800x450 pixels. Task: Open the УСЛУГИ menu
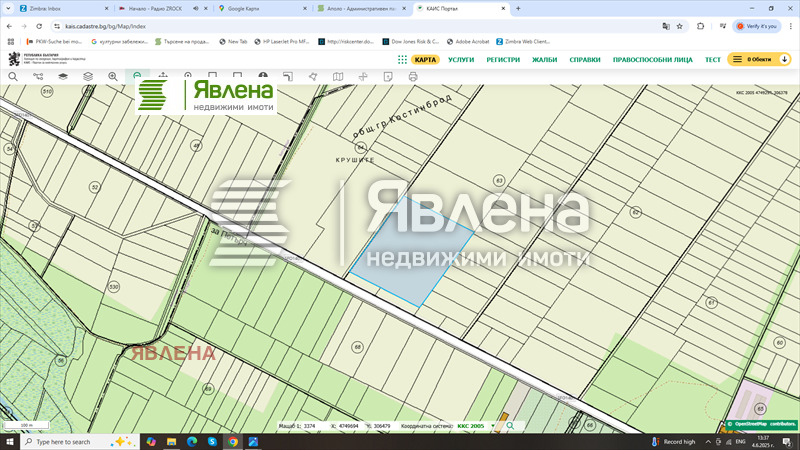[461, 60]
